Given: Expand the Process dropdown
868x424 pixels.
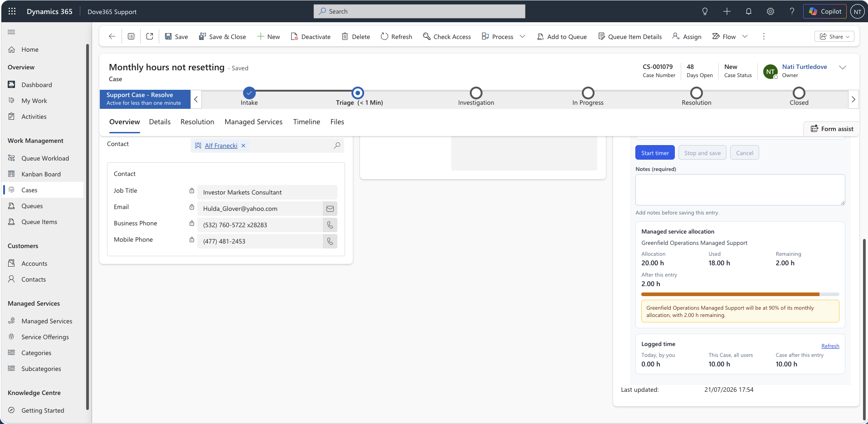Looking at the screenshot, I should click(522, 36).
